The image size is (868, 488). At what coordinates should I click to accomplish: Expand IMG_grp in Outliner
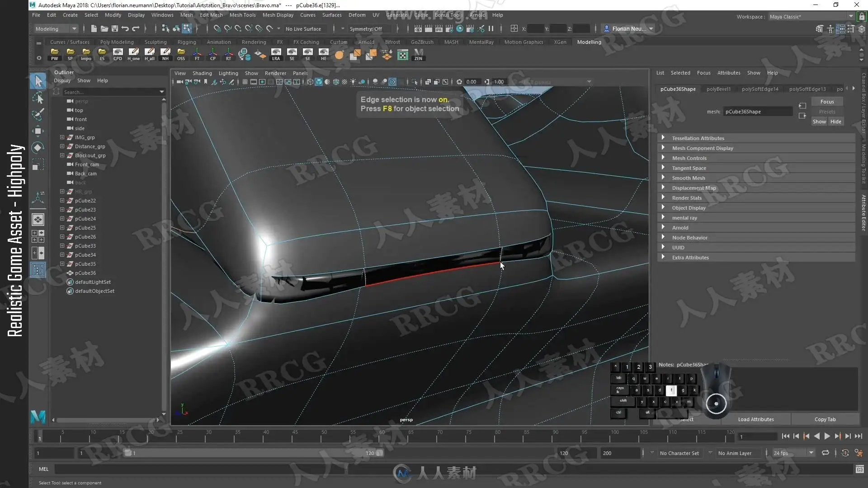click(x=62, y=137)
